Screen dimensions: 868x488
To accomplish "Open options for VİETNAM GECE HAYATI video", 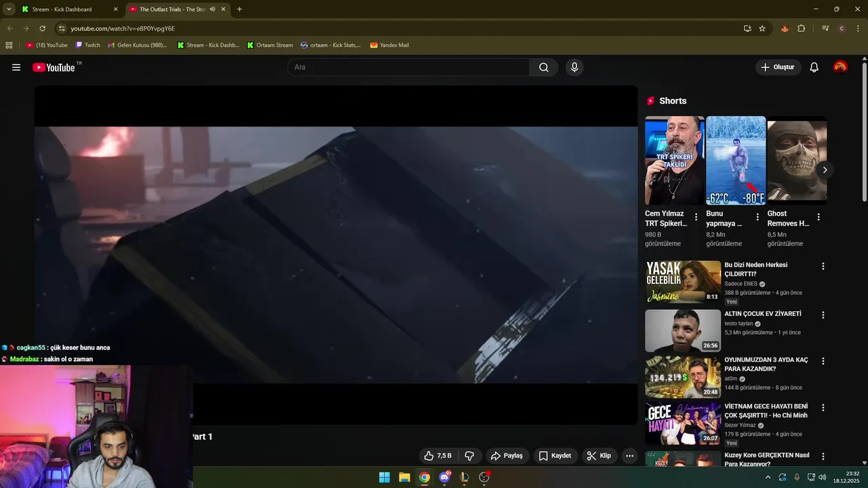I will coord(823,407).
